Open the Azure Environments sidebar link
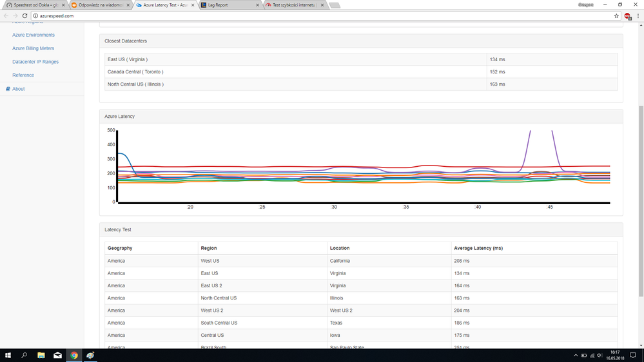The height and width of the screenshot is (362, 644). pos(34,35)
